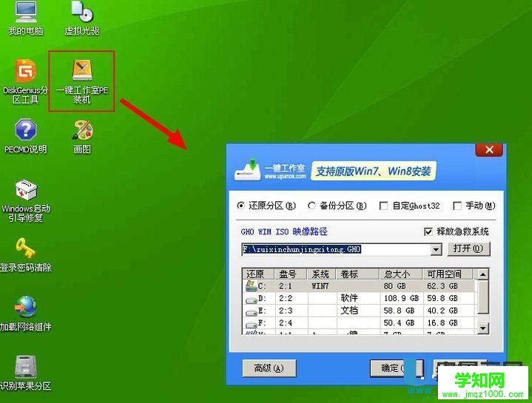Open PECMD说明 help icon
Screen dimensions: 532x403
26,135
